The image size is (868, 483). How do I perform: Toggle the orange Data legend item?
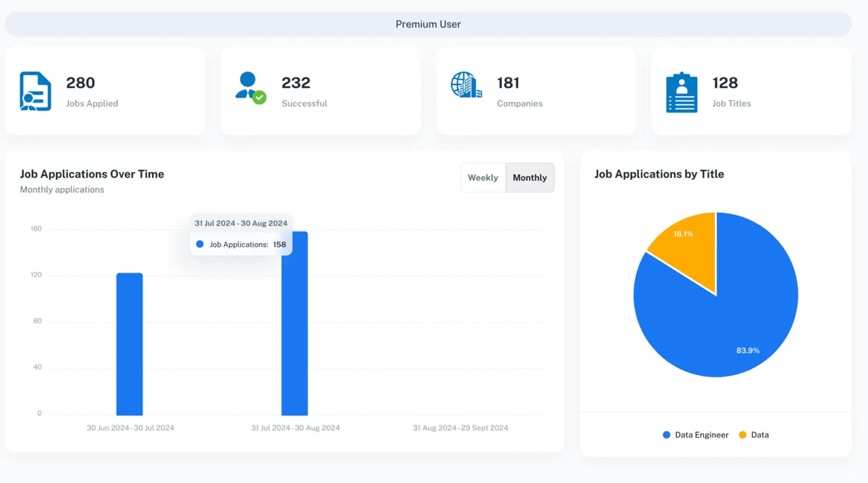tap(754, 435)
